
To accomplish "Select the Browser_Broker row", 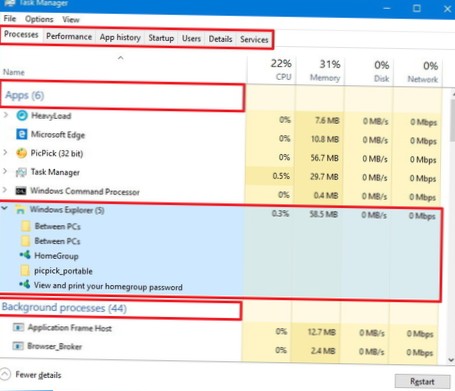I will click(219, 348).
